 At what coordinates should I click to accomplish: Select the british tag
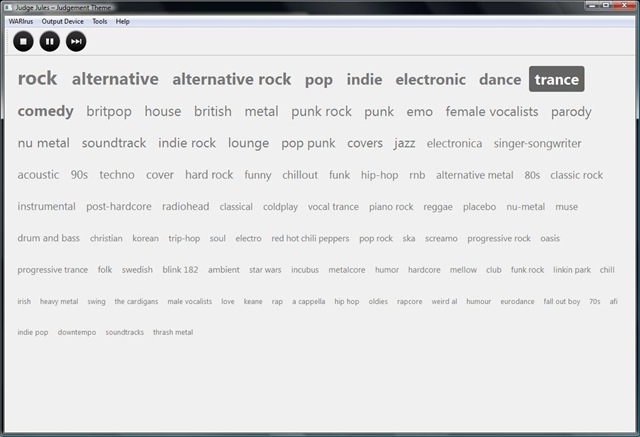213,111
